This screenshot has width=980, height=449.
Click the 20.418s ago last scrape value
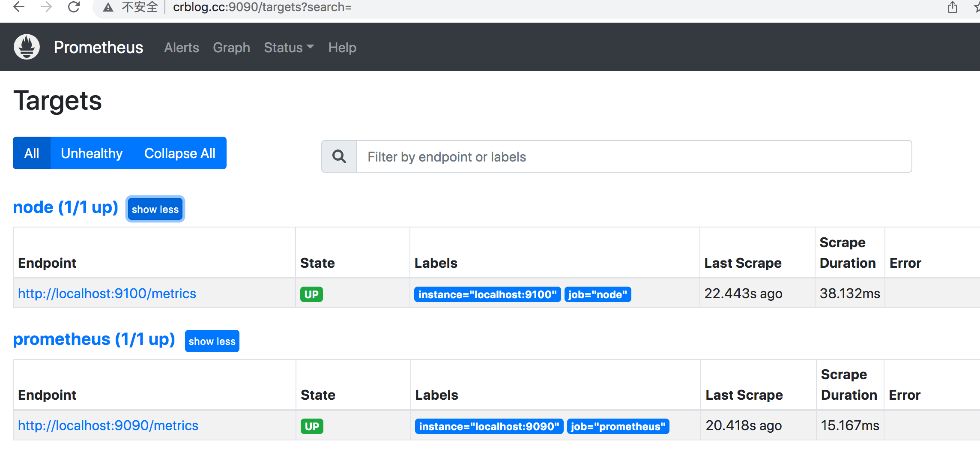[x=744, y=425]
